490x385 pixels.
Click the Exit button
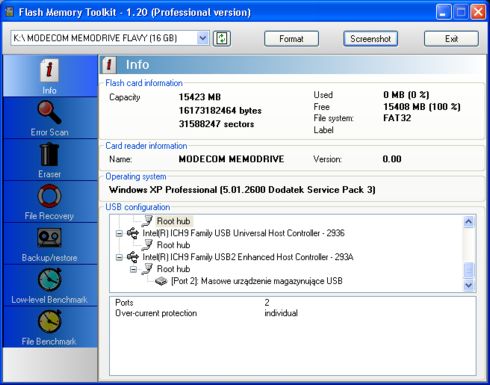click(451, 39)
